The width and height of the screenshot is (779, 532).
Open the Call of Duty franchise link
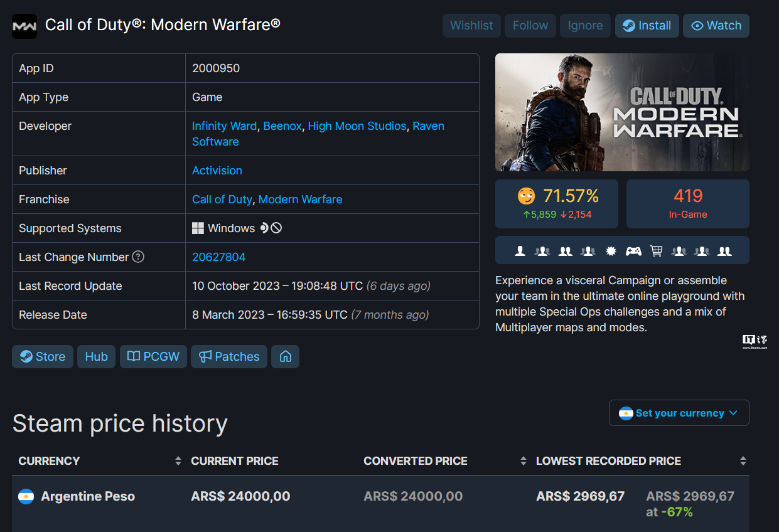pyautogui.click(x=222, y=199)
